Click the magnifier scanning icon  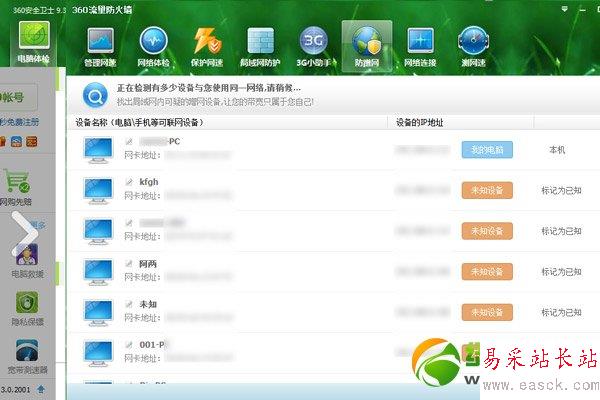[95, 95]
